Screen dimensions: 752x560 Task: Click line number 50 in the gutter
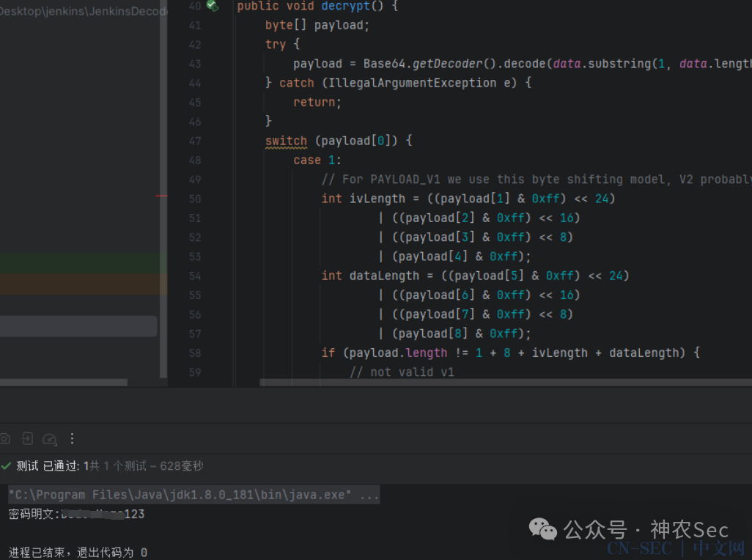[195, 199]
